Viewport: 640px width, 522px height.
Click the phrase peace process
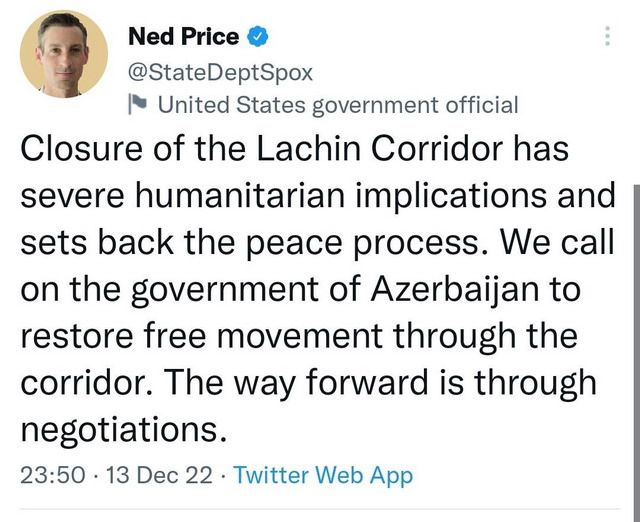point(362,243)
